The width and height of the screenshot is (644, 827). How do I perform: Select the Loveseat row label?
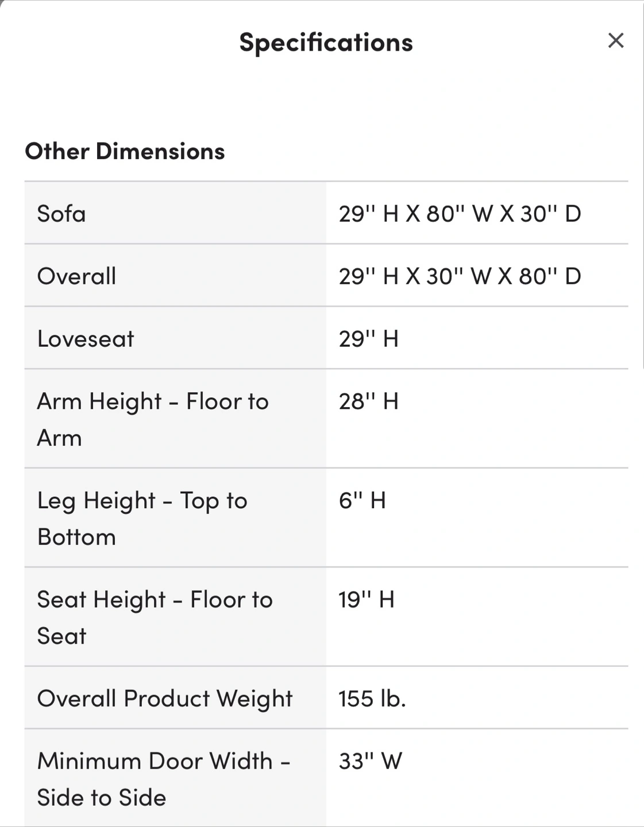point(86,339)
